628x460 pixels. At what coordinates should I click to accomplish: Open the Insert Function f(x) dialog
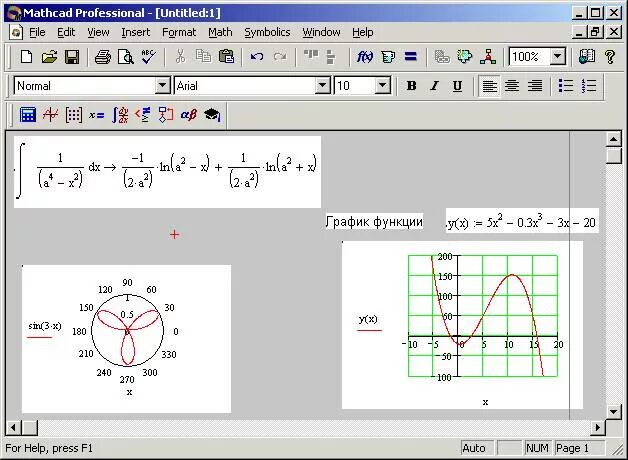[364, 57]
